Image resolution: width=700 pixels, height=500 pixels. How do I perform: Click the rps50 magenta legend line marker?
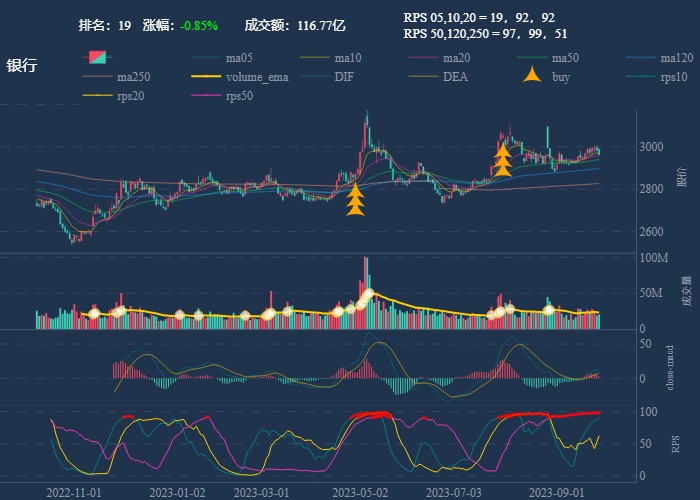[x=206, y=96]
